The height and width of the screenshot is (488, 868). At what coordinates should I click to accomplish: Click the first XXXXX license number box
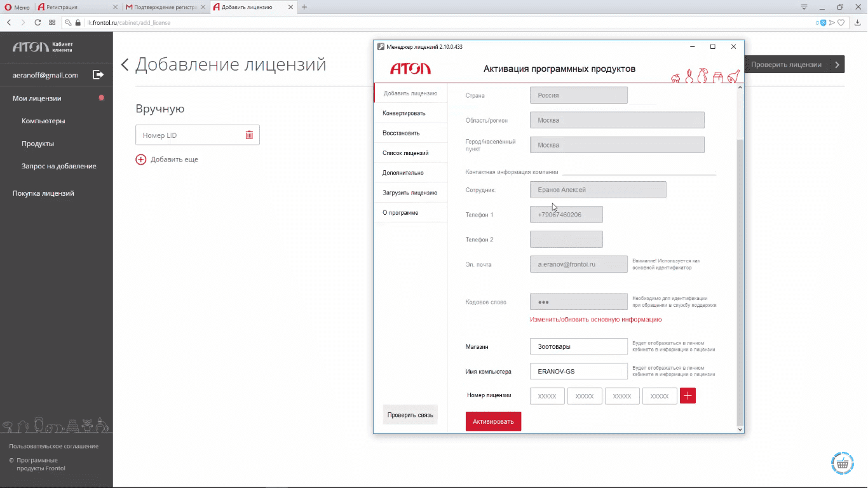pos(547,396)
